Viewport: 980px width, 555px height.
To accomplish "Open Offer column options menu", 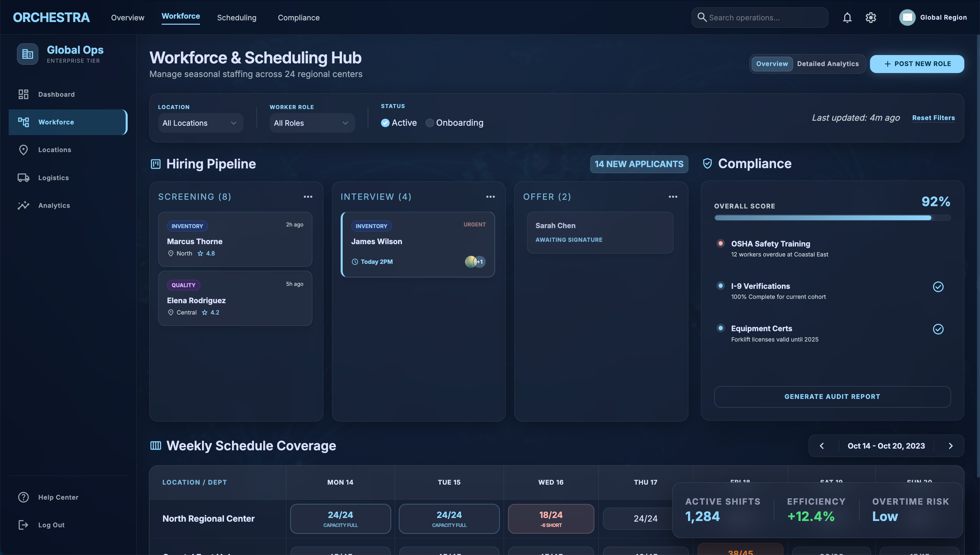I will (673, 197).
